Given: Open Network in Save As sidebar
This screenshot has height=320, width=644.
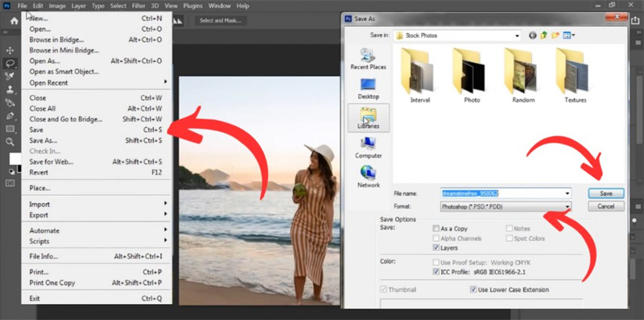Looking at the screenshot, I should [369, 177].
